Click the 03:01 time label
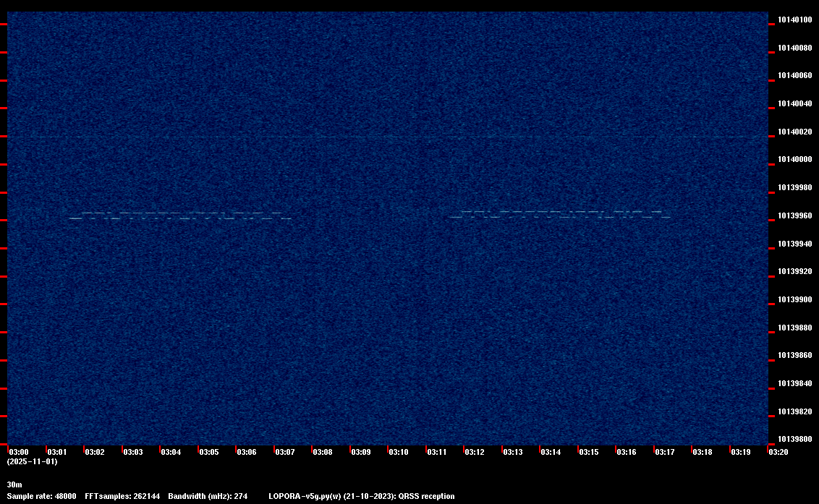 pos(57,452)
